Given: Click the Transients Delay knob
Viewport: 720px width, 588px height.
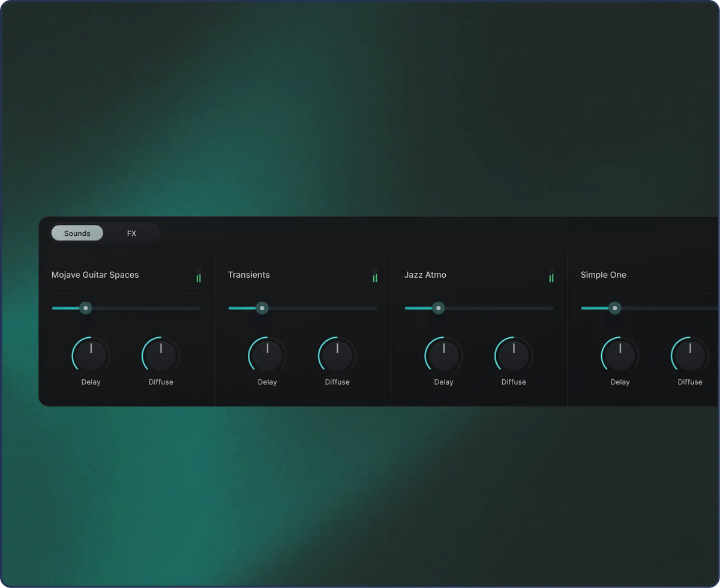Looking at the screenshot, I should coord(268,355).
